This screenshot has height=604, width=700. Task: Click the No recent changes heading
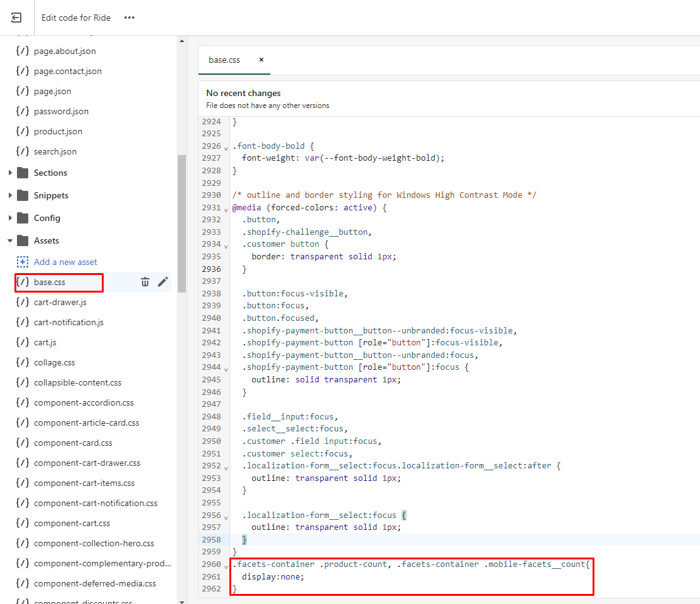pyautogui.click(x=243, y=93)
